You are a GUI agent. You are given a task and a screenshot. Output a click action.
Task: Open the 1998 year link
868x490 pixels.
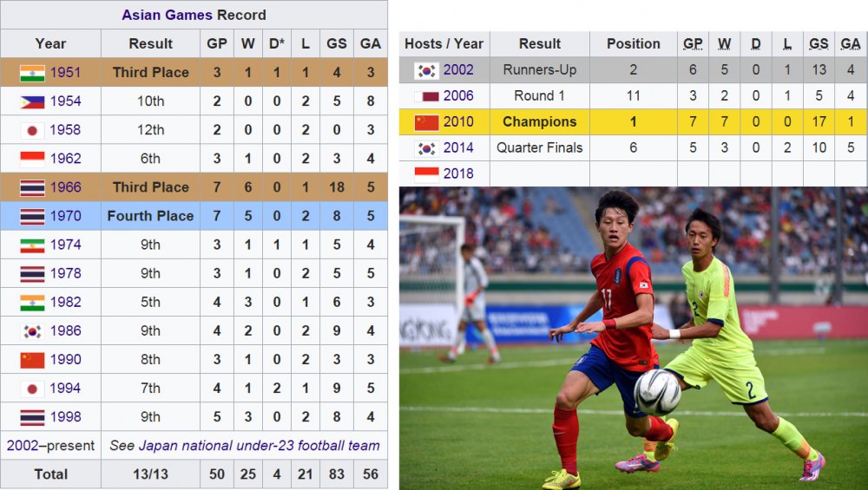click(x=65, y=417)
